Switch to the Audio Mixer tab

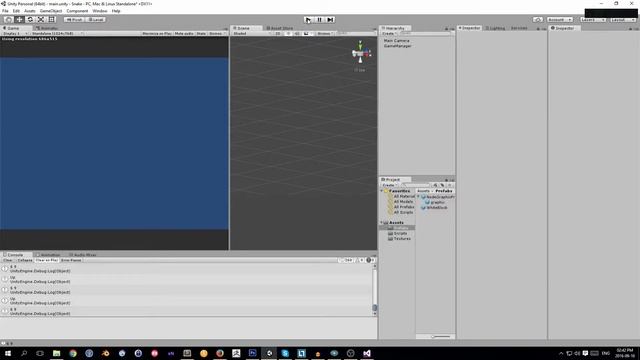coord(83,255)
